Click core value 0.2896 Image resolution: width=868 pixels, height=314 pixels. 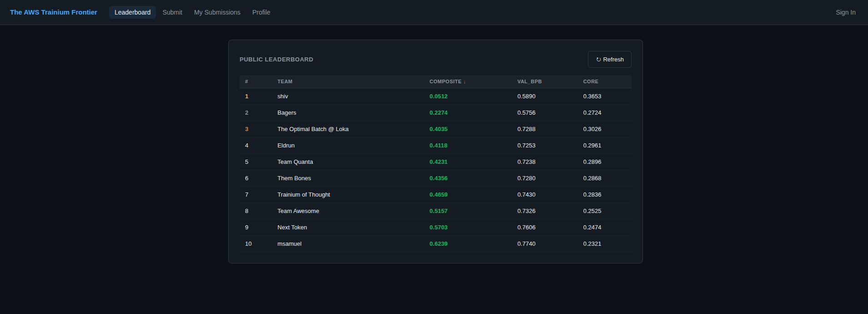coord(592,162)
